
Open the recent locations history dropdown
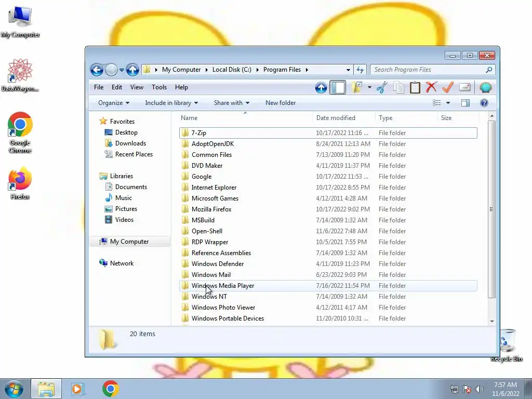(122, 70)
